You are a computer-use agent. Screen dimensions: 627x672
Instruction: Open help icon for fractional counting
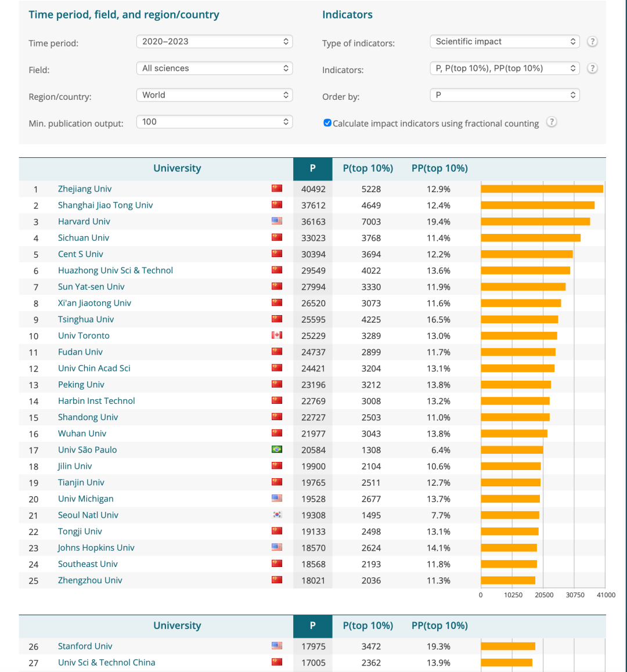point(552,122)
